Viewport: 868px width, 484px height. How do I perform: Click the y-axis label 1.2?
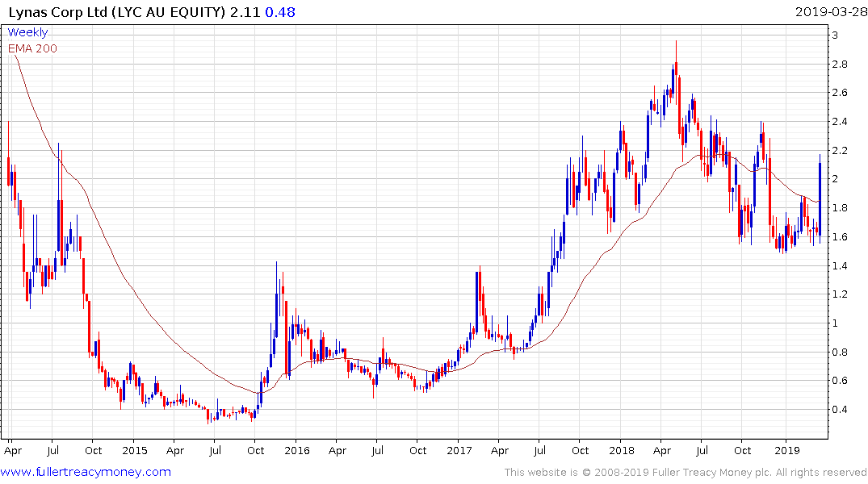840,294
